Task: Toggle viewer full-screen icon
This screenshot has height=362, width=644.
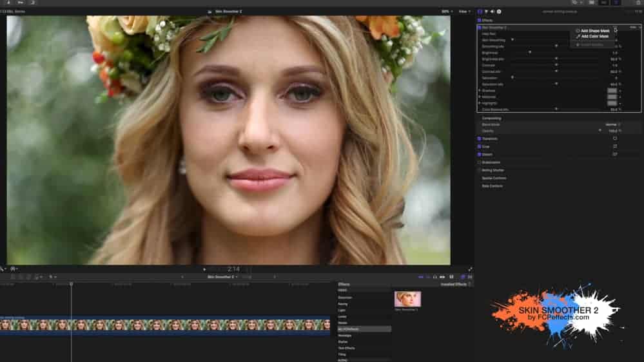Action: click(x=470, y=269)
